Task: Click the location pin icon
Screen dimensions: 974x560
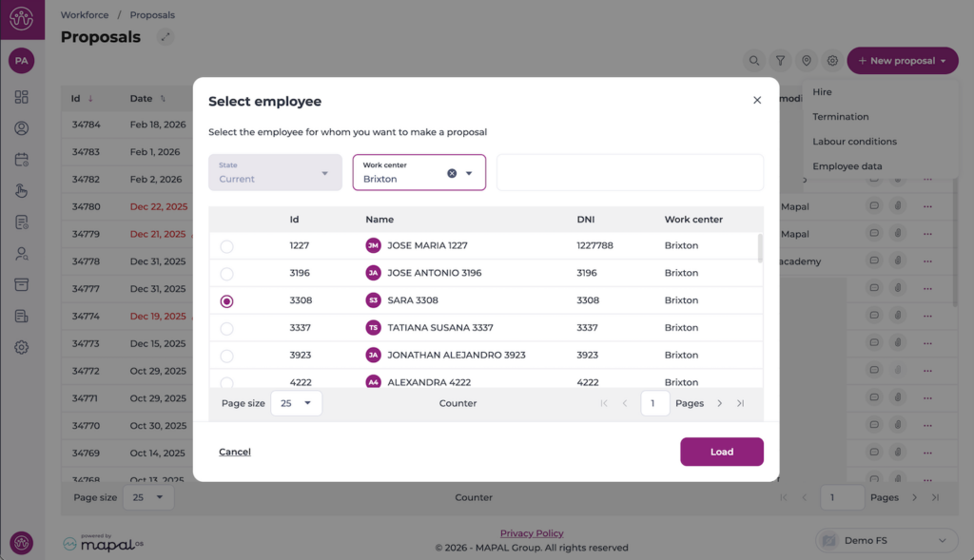Action: coord(807,61)
